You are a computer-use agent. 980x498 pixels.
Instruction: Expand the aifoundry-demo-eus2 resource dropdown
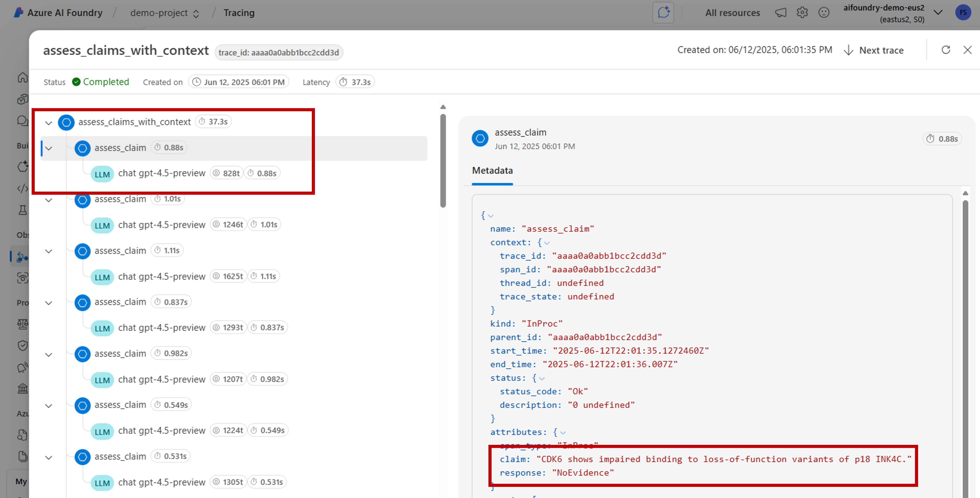point(938,12)
